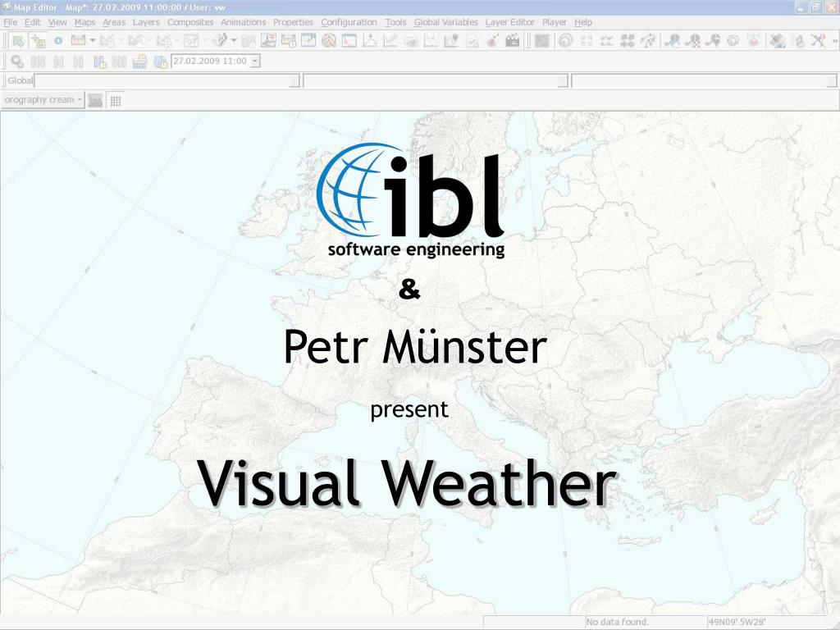The width and height of the screenshot is (840, 630).
Task: Click the basket icon in time toolbar
Action: (139, 62)
